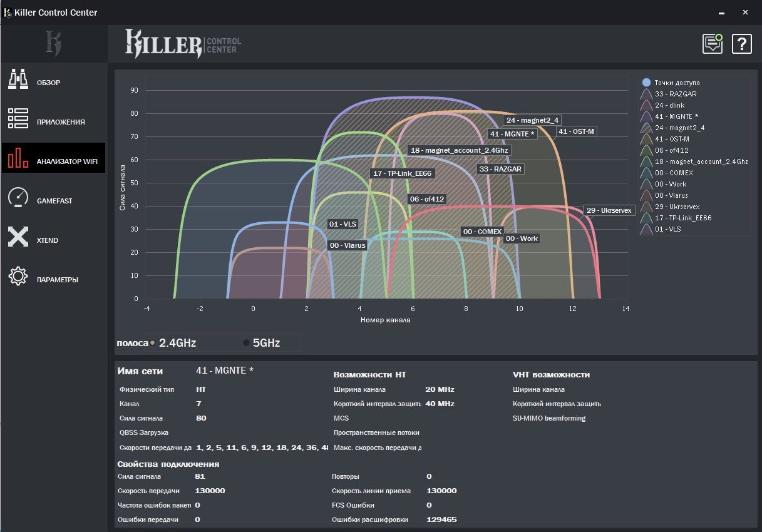The width and height of the screenshot is (762, 532).
Task: Click the Свойства подключения heading
Action: 168,464
